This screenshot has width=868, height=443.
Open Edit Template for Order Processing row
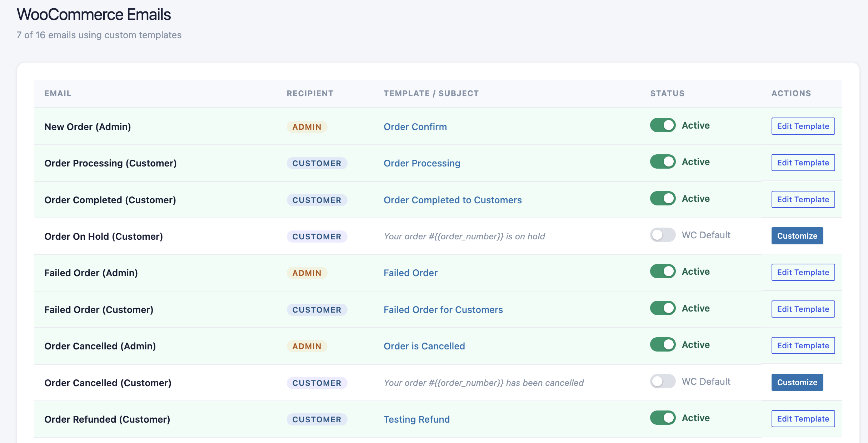[x=803, y=163]
